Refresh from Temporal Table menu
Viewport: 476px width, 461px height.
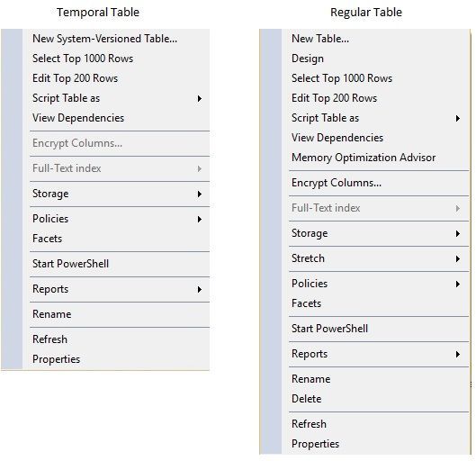coord(117,339)
